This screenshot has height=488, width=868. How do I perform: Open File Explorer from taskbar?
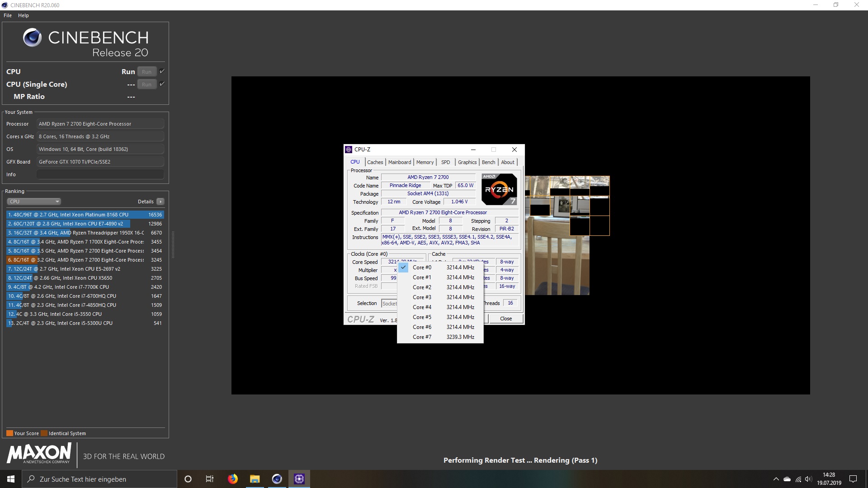click(x=255, y=479)
